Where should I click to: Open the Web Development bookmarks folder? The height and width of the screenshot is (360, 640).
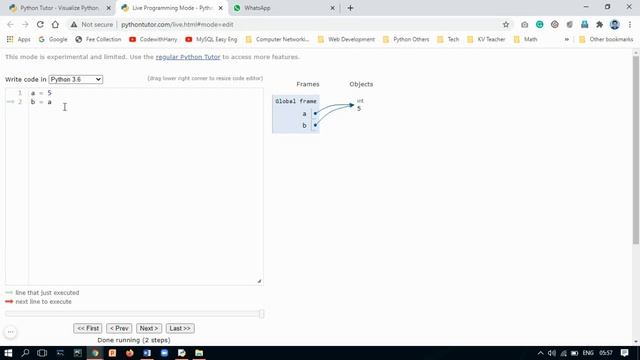point(346,39)
